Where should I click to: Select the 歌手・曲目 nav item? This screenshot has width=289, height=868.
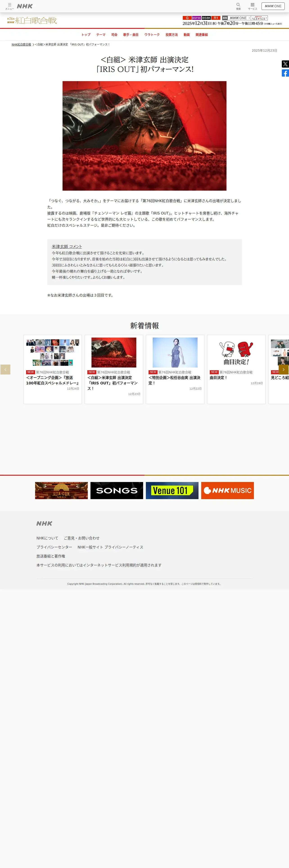[x=131, y=35]
